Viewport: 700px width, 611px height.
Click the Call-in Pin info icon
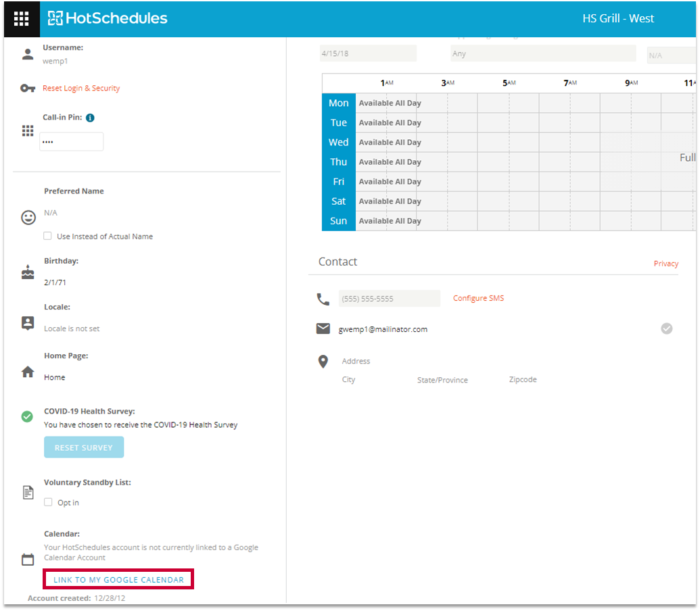[x=90, y=118]
